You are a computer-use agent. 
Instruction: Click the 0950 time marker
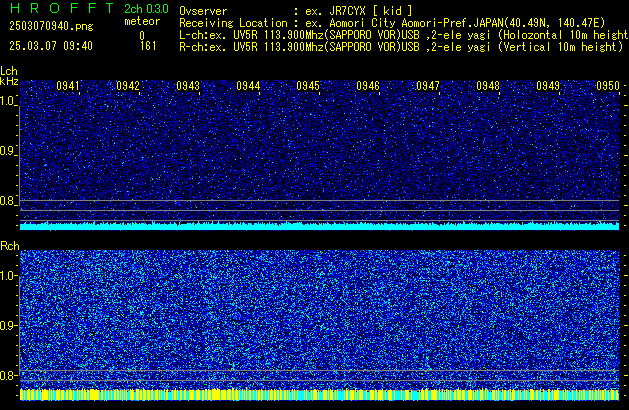608,86
